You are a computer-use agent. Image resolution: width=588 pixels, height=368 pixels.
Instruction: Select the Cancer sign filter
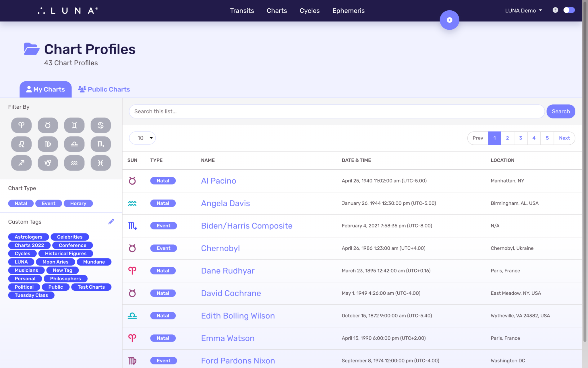click(100, 125)
